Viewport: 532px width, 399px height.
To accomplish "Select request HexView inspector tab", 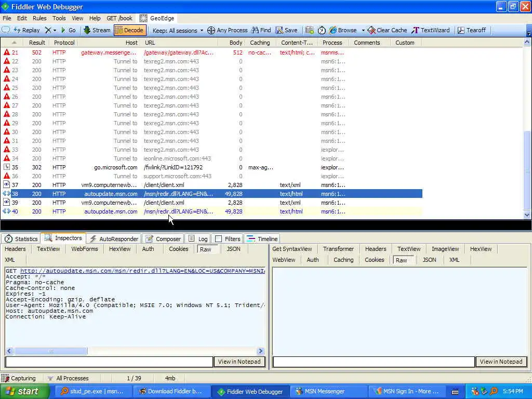I will pos(120,249).
